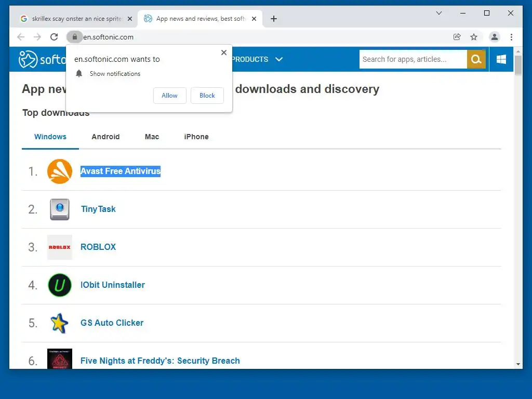532x399 pixels.
Task: Open the ROBLOX link
Action: tap(98, 247)
